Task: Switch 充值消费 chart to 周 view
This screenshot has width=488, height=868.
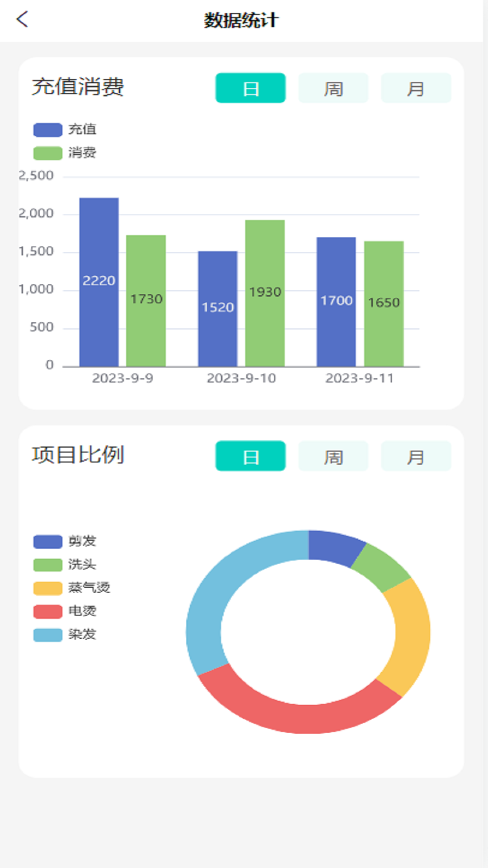Action: pyautogui.click(x=333, y=88)
